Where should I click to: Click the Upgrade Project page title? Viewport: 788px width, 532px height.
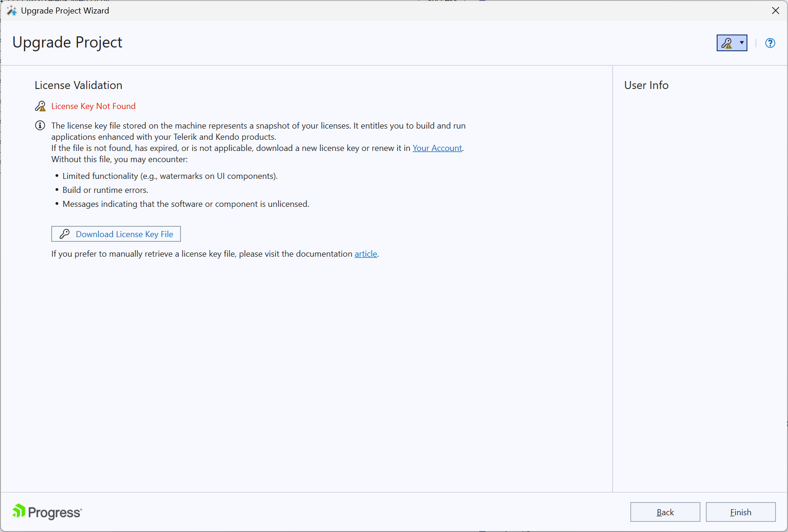click(67, 42)
